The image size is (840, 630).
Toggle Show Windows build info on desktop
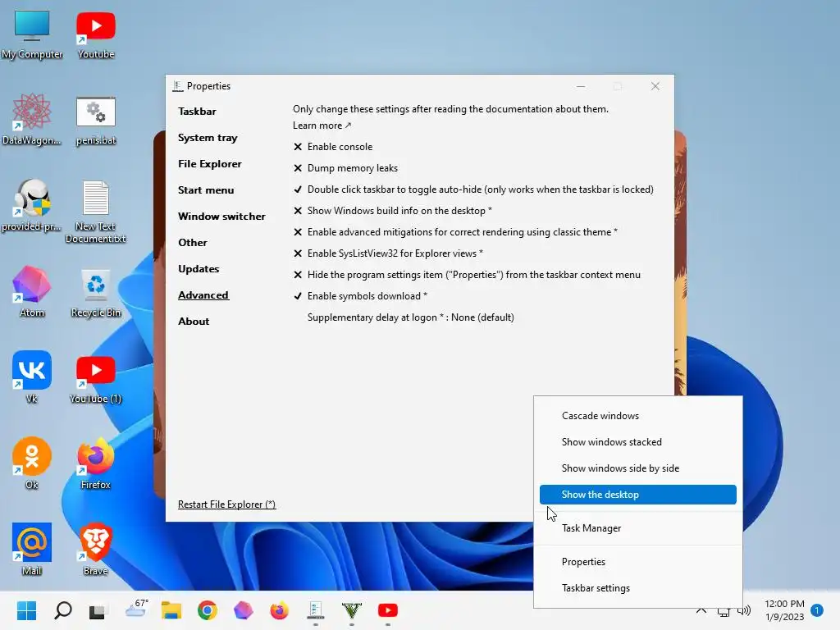392,211
